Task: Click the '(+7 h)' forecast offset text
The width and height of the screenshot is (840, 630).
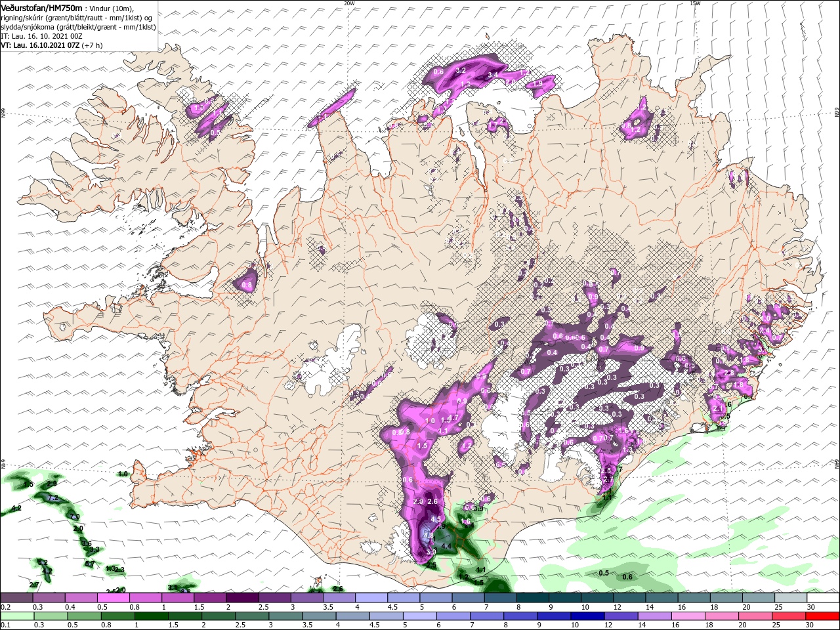Action: [x=93, y=45]
